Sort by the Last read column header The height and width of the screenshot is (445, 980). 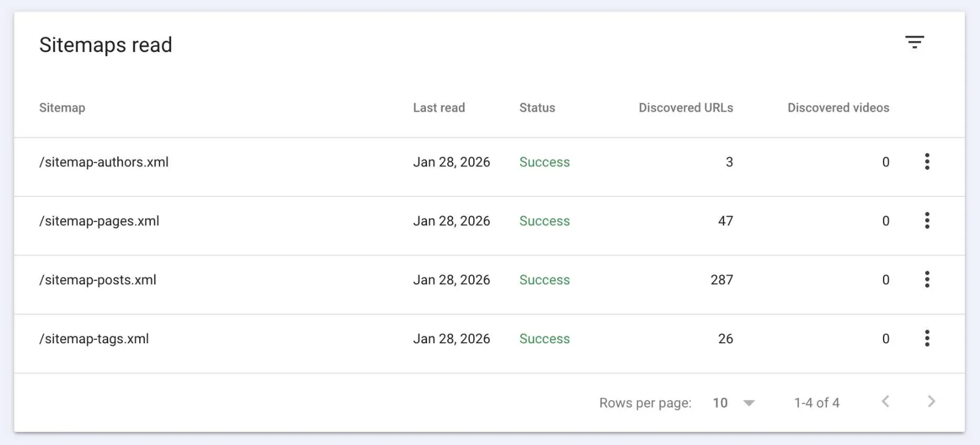[x=439, y=108]
